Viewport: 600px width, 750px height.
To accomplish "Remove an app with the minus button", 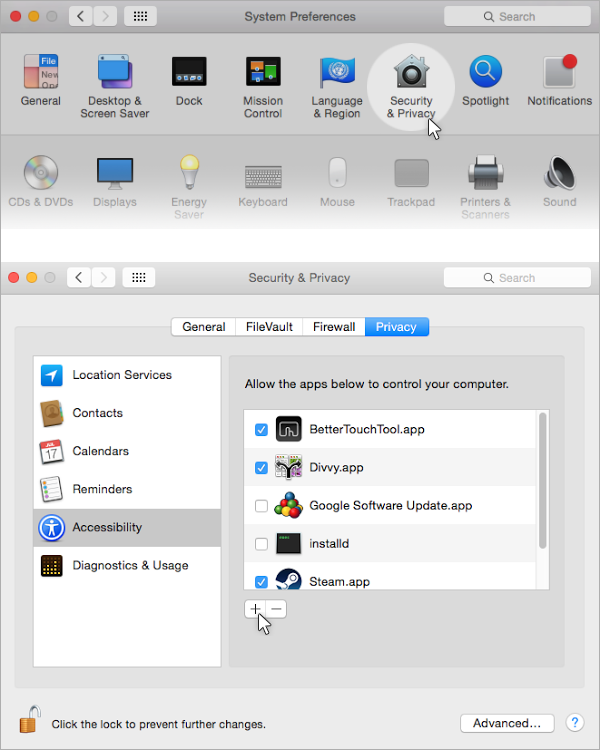I will click(x=276, y=609).
